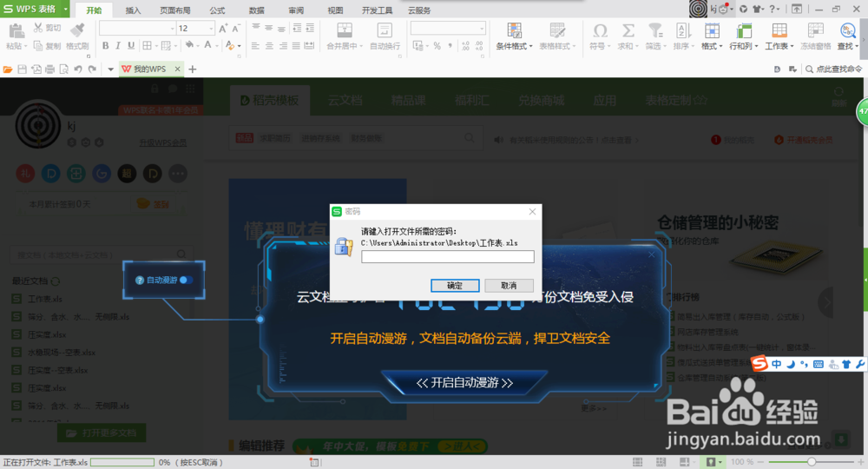Image resolution: width=868 pixels, height=469 pixels.
Task: Click the Wrap Text (自动换行) icon
Action: (385, 30)
